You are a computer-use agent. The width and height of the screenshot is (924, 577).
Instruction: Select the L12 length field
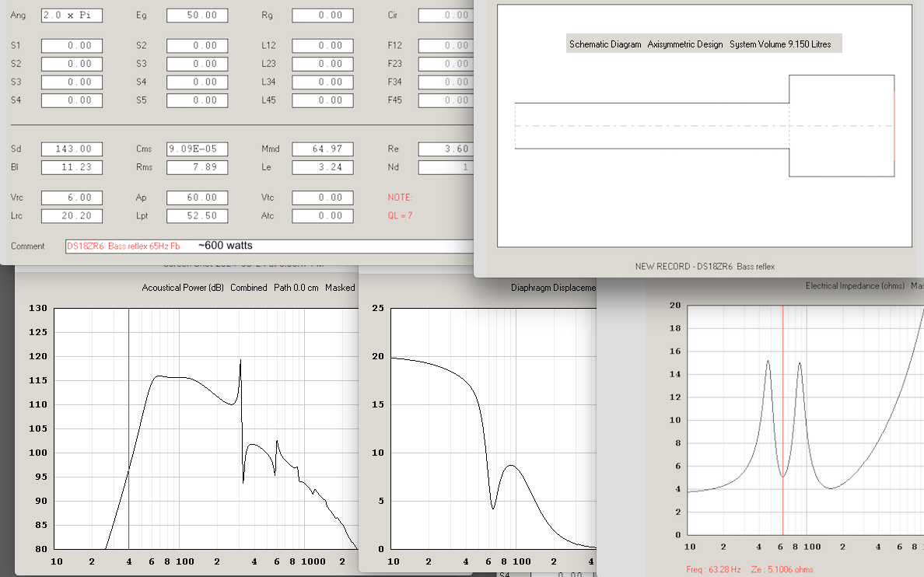point(323,45)
